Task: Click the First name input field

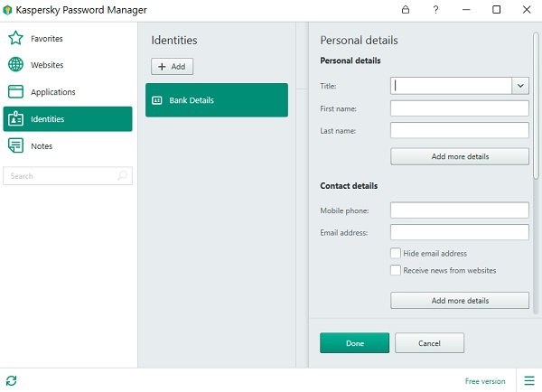Action: [x=460, y=108]
